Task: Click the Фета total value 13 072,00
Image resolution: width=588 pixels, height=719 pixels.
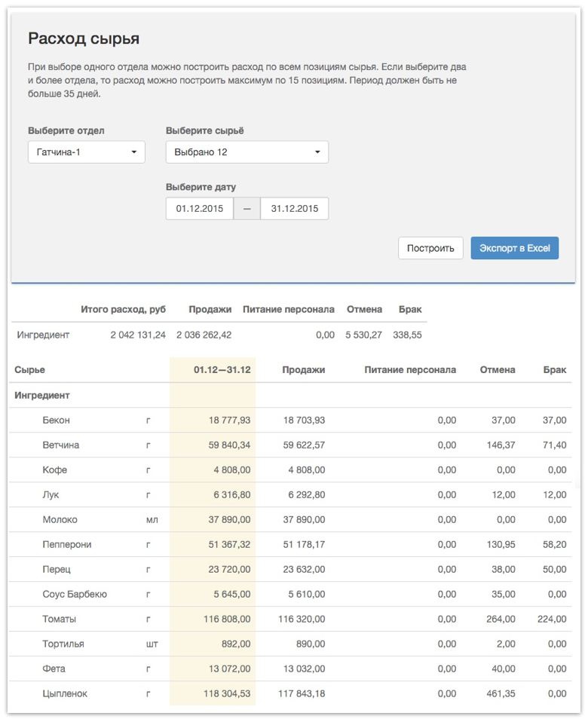Action: coord(229,669)
